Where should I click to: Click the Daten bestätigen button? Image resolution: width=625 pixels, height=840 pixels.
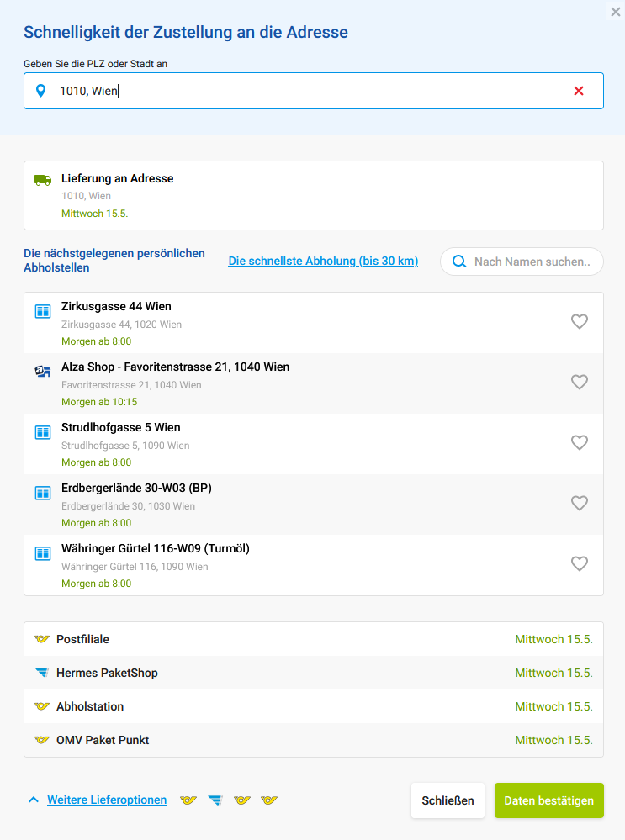[549, 800]
